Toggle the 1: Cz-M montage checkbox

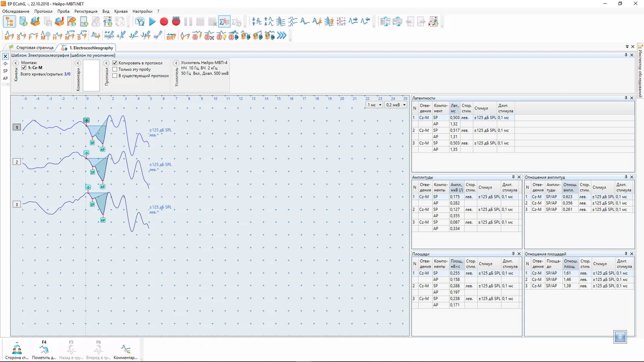[24, 68]
